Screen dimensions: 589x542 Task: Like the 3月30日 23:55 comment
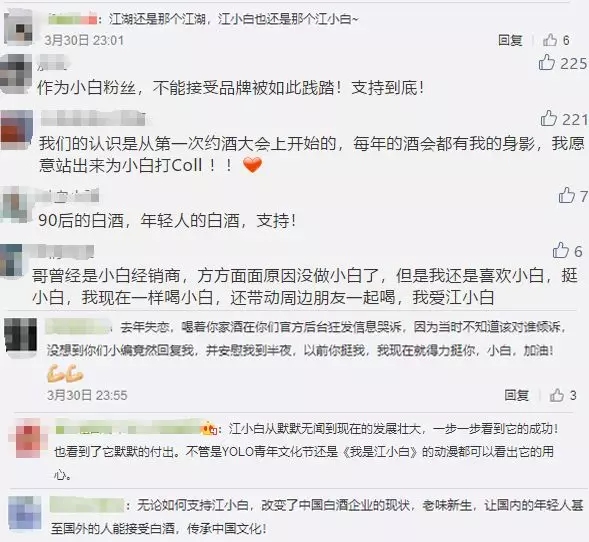[x=557, y=395]
